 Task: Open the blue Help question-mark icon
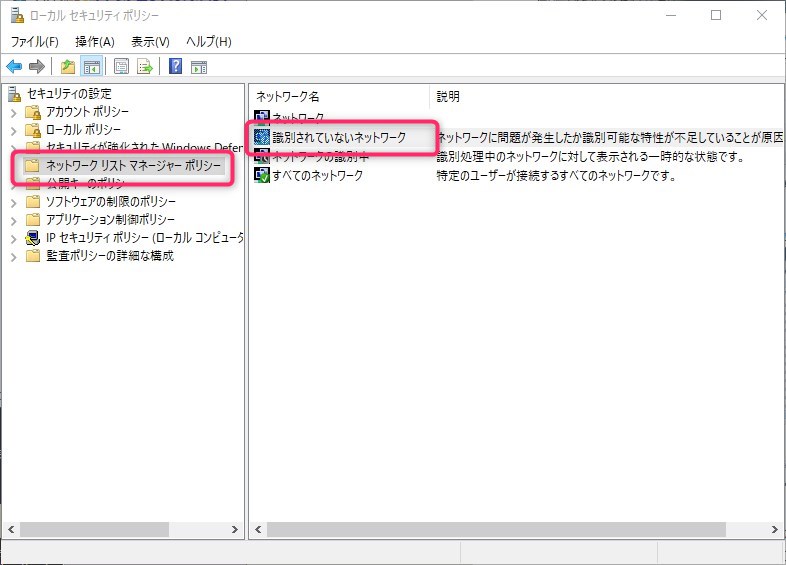[175, 66]
